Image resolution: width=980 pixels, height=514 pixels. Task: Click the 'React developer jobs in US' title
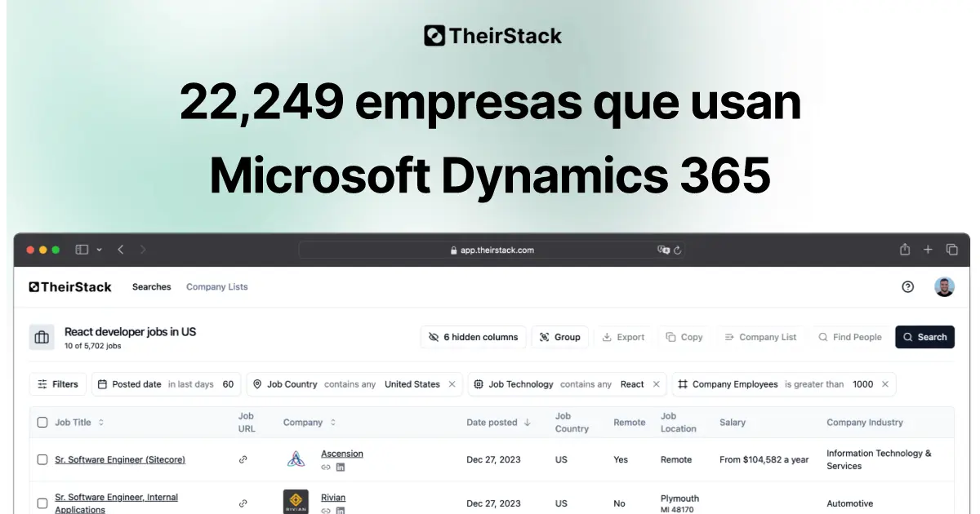[131, 332]
